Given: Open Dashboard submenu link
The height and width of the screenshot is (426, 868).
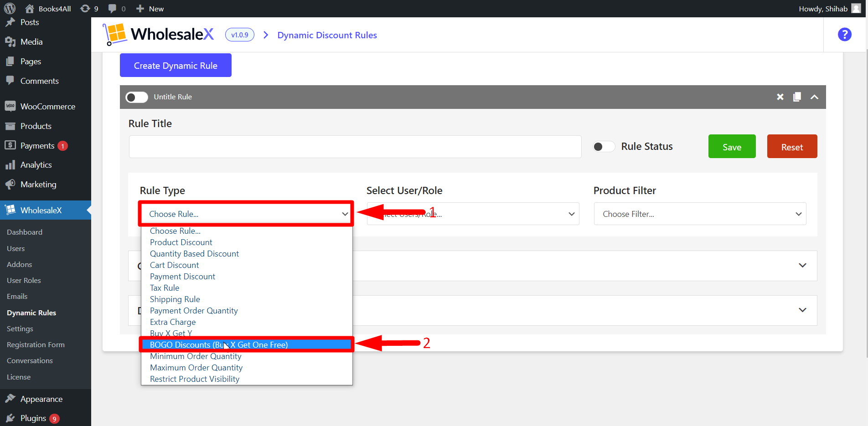Looking at the screenshot, I should point(25,232).
